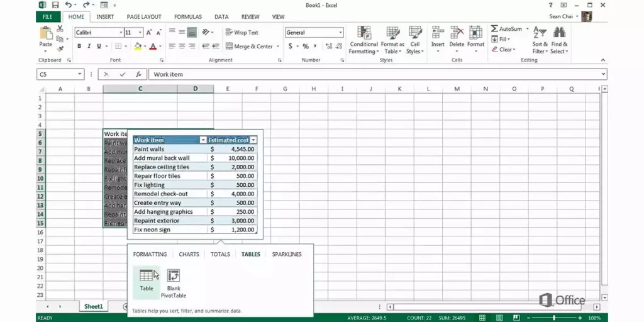The height and width of the screenshot is (322, 644).
Task: Expand the formula bar
Action: click(x=603, y=74)
